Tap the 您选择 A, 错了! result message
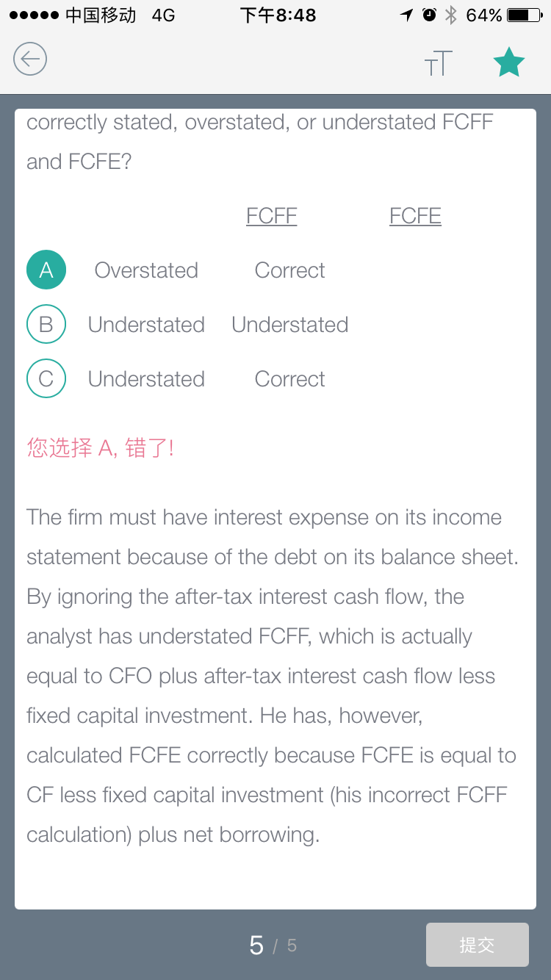Screen dimensions: 551x980 click(x=101, y=447)
